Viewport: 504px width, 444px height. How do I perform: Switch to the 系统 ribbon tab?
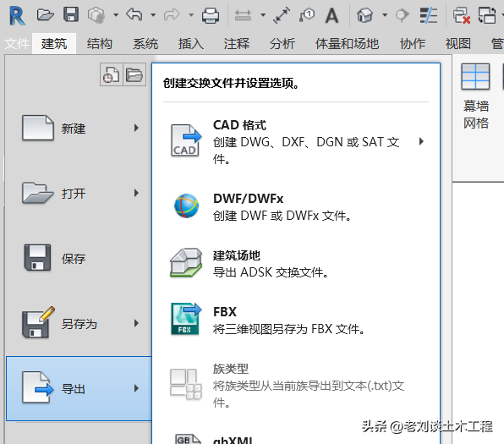click(x=145, y=43)
